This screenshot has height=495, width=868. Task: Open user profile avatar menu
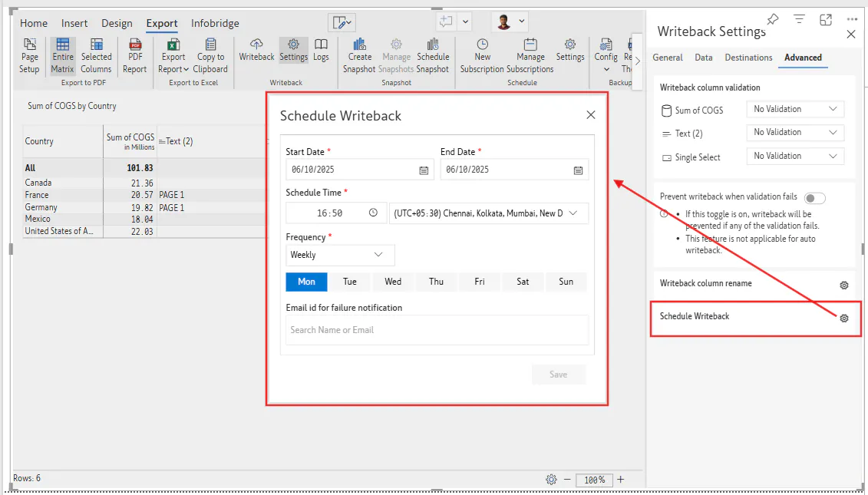[x=510, y=22]
